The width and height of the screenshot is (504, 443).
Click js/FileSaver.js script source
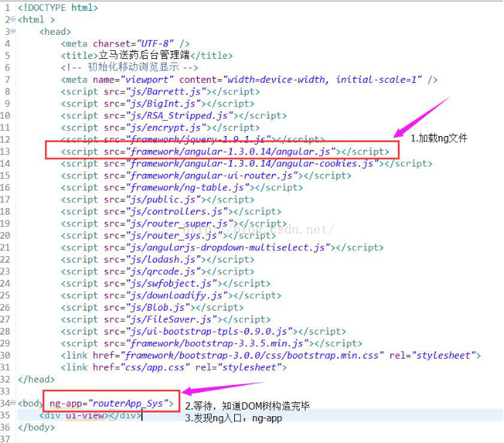pos(172,319)
